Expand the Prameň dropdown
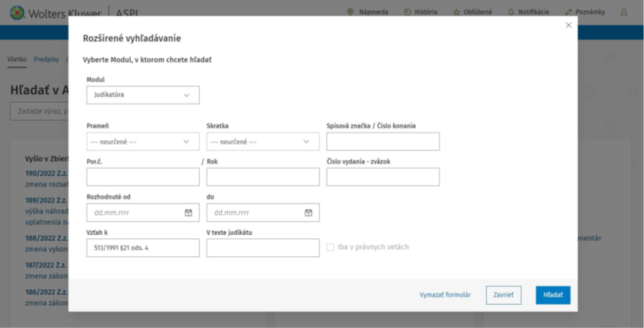Screen dimensions: 644x328 pyautogui.click(x=142, y=142)
